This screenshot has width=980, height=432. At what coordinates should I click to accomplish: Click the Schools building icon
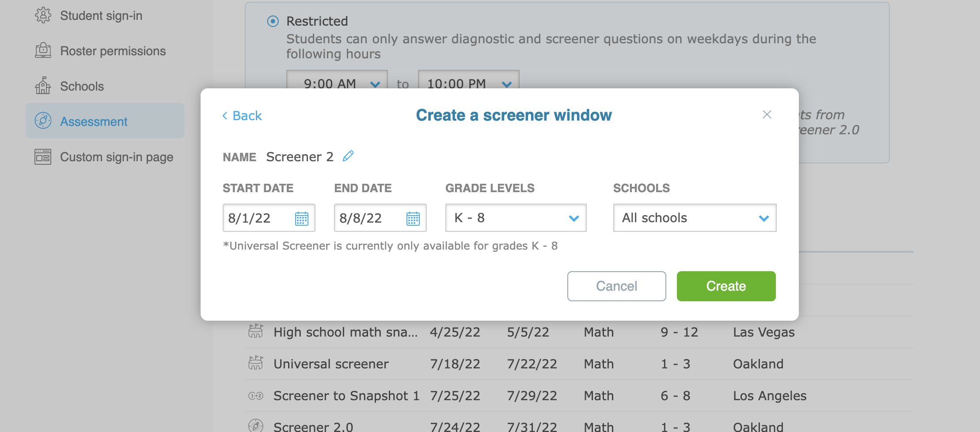coord(43,86)
